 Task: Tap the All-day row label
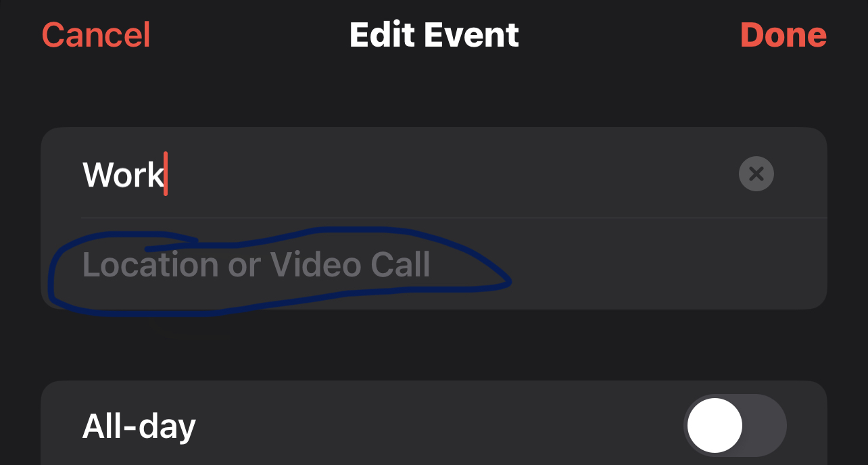[139, 426]
